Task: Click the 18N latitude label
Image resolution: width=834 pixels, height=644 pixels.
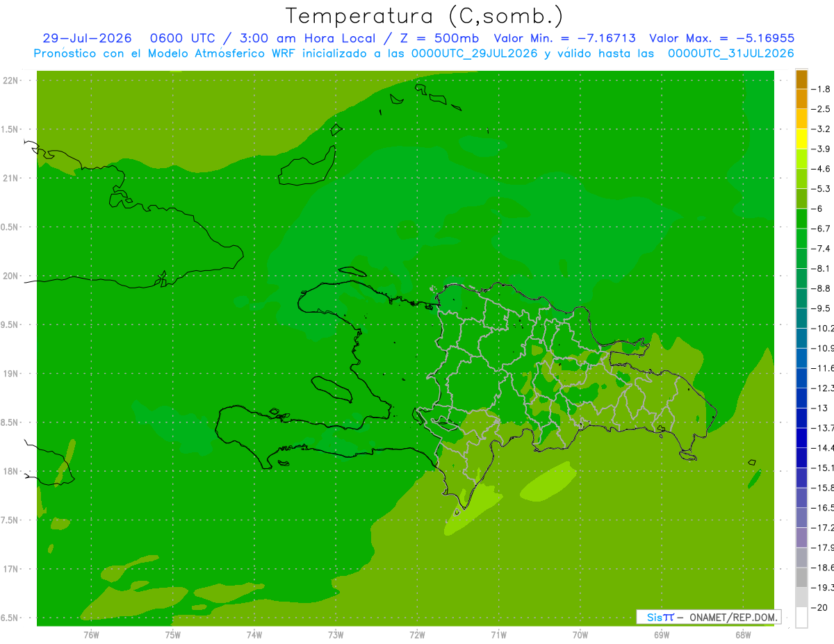Action: (10, 471)
